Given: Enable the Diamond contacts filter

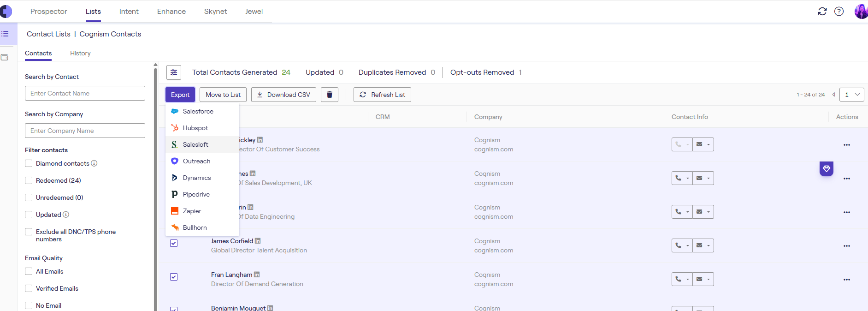Looking at the screenshot, I should coord(29,163).
